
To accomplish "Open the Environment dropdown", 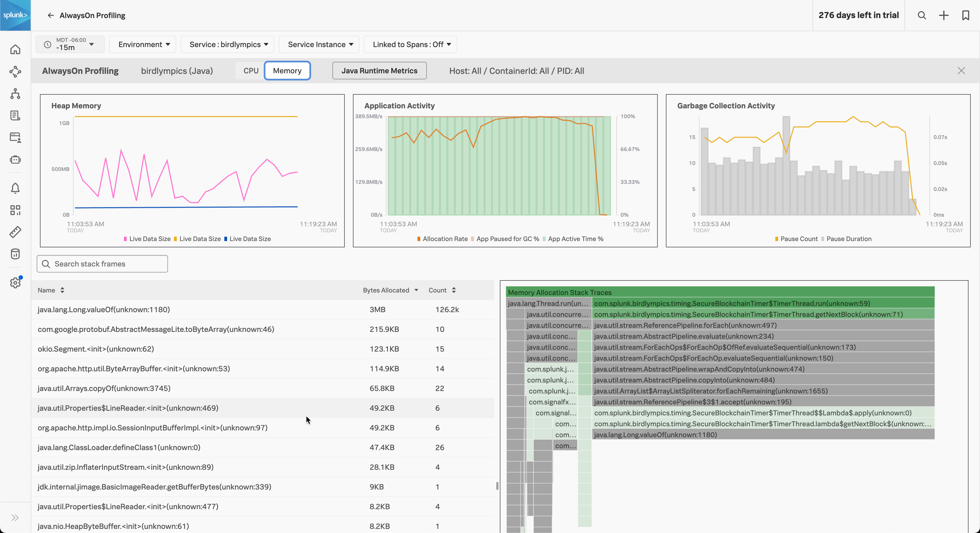I will point(143,44).
